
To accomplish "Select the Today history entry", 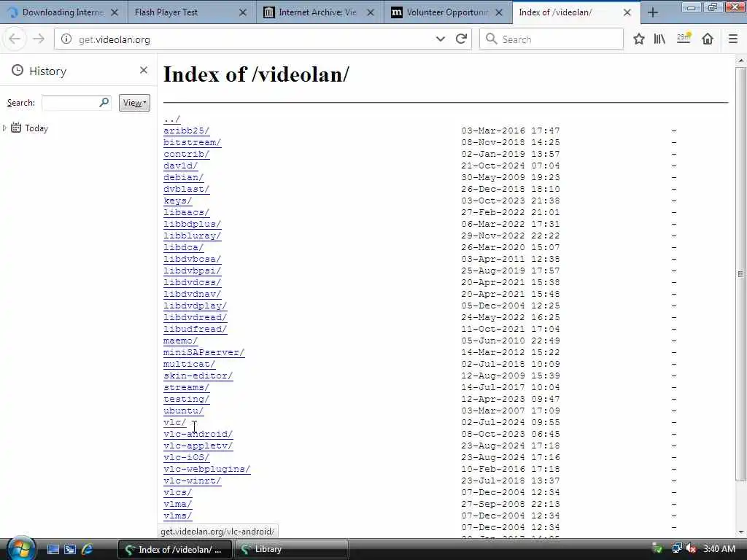I will 36,128.
